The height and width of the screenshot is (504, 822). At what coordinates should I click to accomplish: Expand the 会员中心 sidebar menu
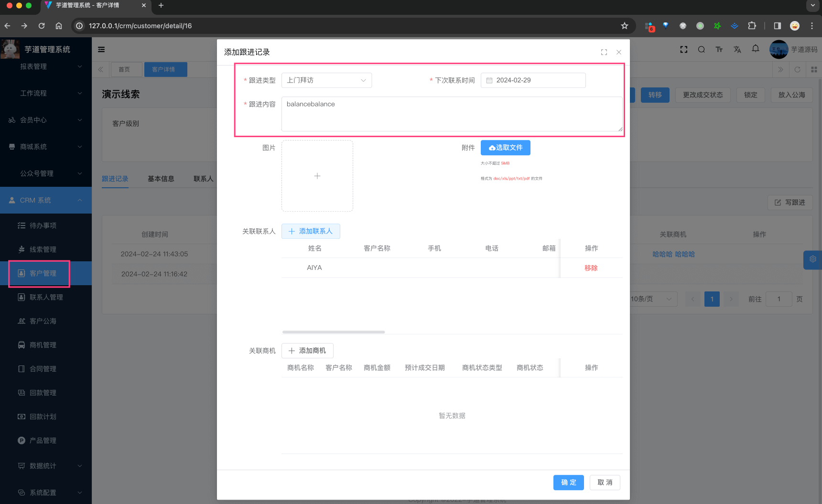(46, 120)
